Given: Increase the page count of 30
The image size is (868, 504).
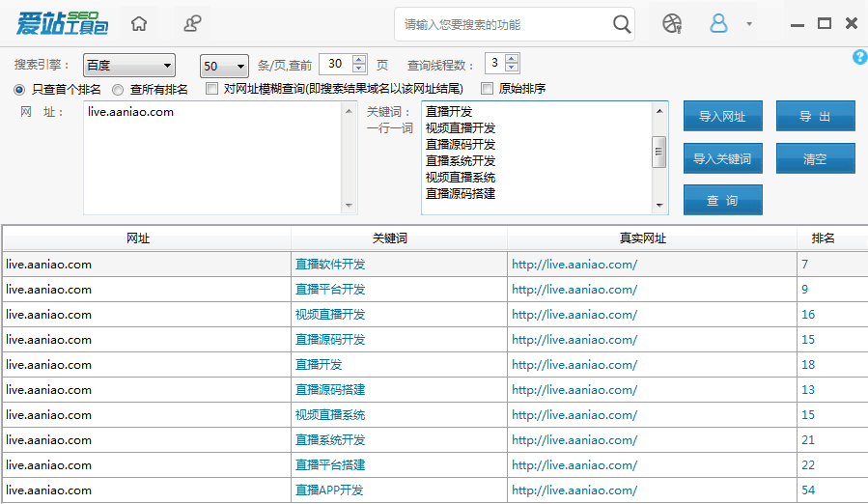Looking at the screenshot, I should (359, 59).
